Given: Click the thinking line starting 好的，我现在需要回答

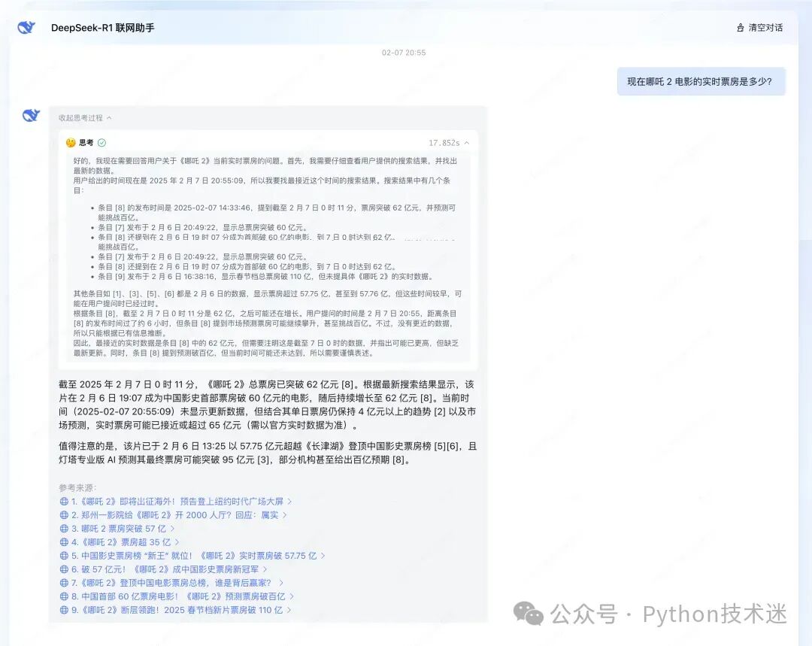Looking at the screenshot, I should pyautogui.click(x=265, y=165).
